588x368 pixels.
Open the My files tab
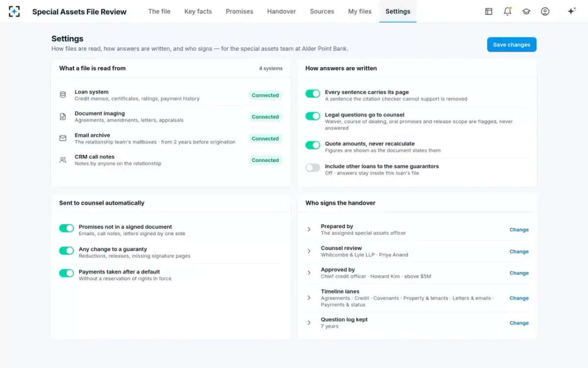click(x=360, y=11)
